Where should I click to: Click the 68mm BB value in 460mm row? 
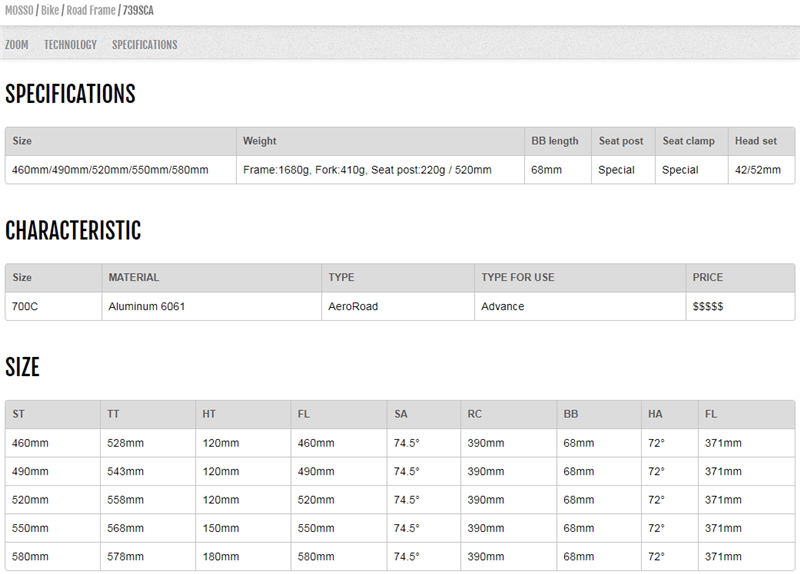point(599,443)
